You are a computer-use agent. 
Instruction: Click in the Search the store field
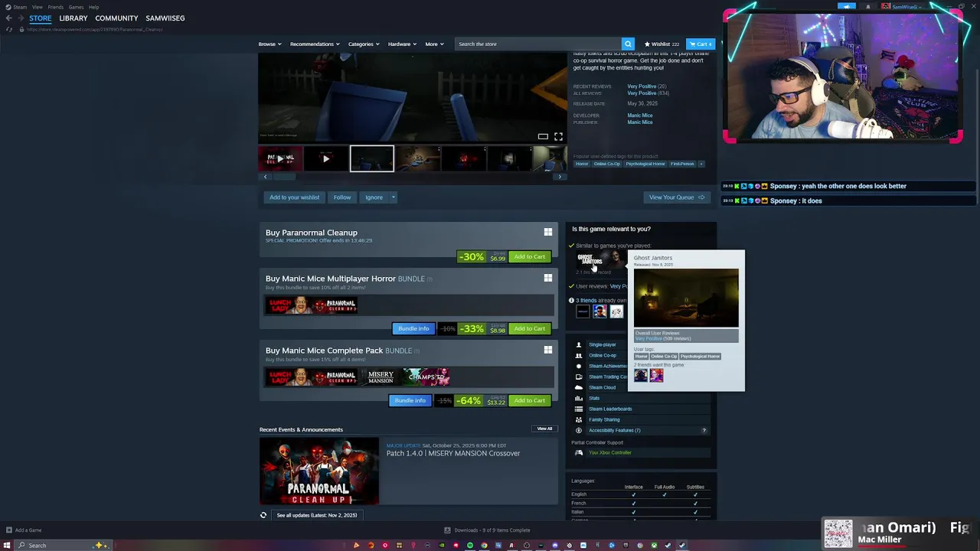[537, 44]
